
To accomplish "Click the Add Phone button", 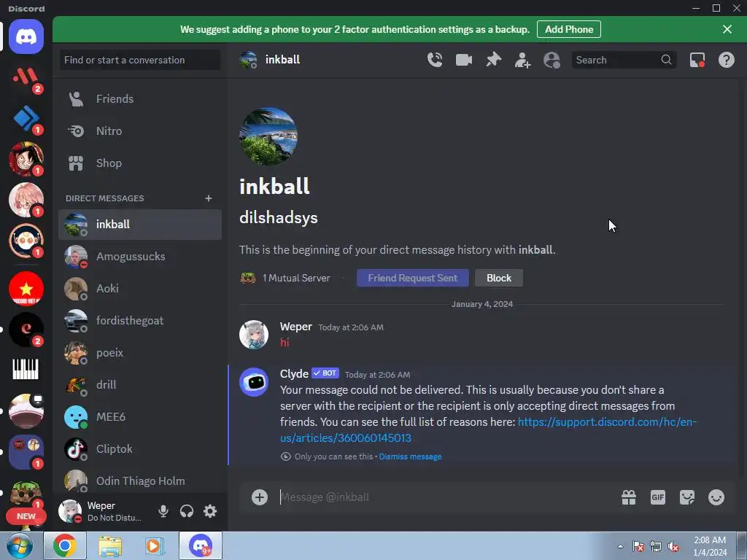I will point(569,29).
